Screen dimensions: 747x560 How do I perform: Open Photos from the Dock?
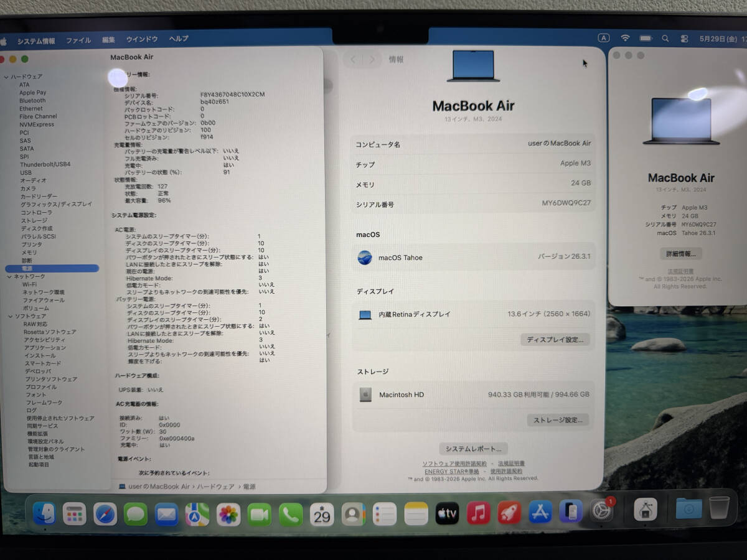click(228, 514)
